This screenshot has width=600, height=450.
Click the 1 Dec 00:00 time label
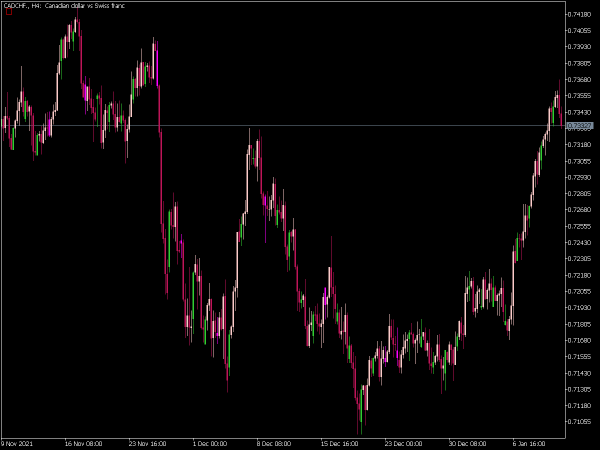pos(210,444)
